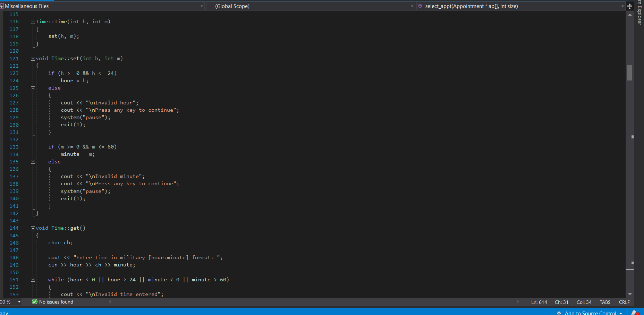This screenshot has width=644, height=315.
Task: Collapse the else block at line 135
Action: (33, 162)
